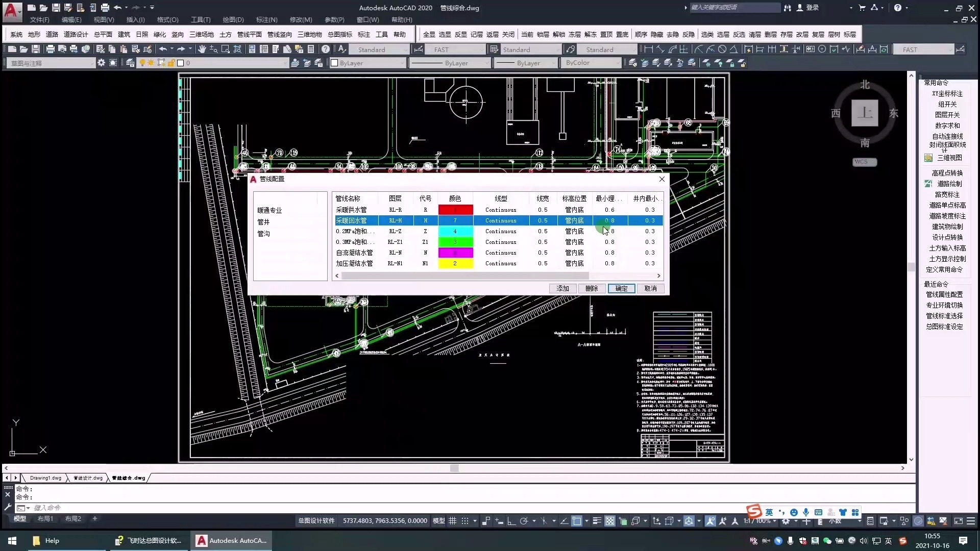Open Layer Properties manager icon
This screenshot has width=980, height=551.
click(x=130, y=63)
